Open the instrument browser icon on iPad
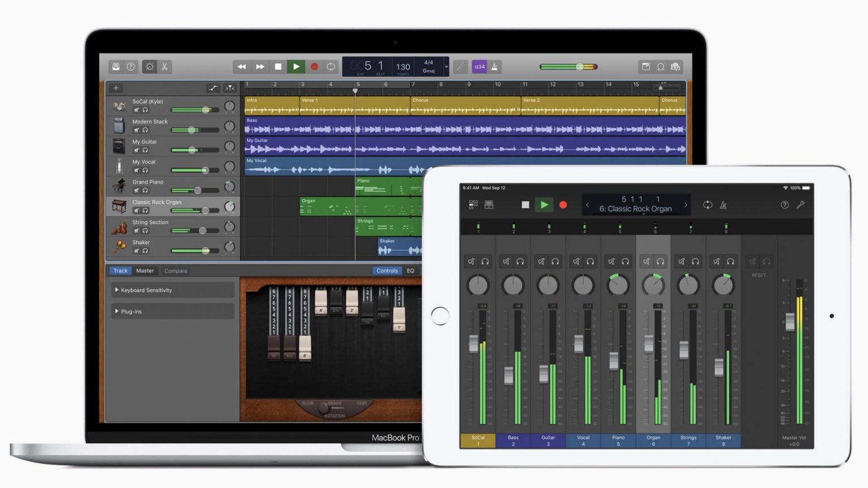The height and width of the screenshot is (488, 868). 489,205
